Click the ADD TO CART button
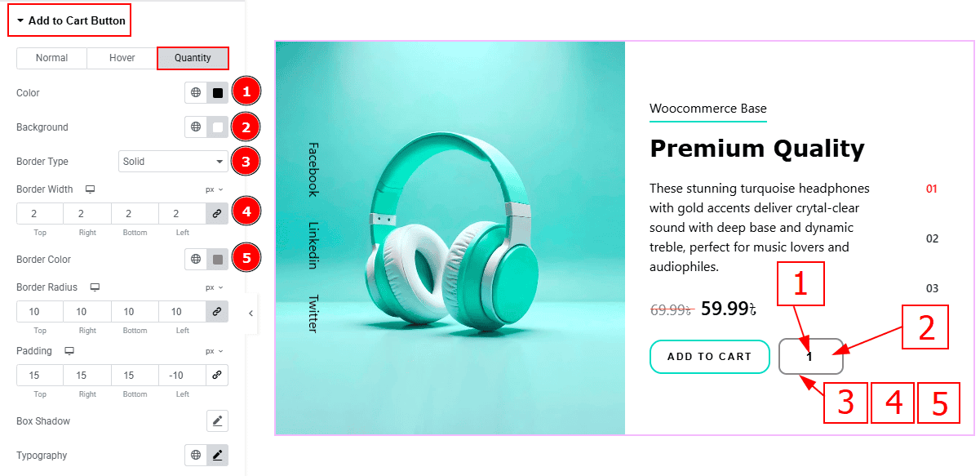 [710, 357]
